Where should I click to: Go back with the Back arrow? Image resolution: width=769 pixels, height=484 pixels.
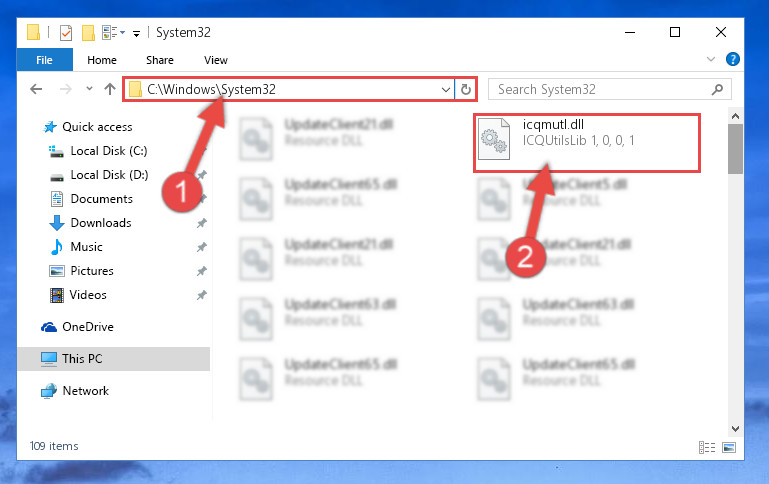36,89
